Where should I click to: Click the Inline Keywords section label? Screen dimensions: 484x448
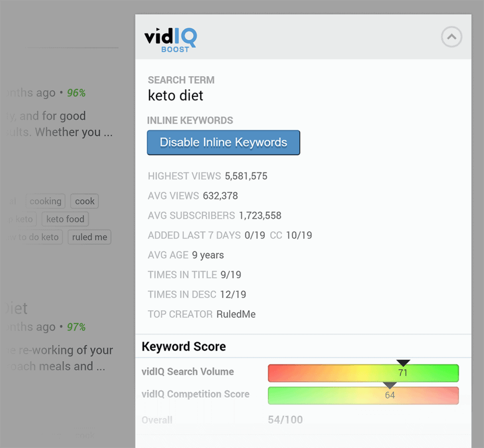coord(190,120)
